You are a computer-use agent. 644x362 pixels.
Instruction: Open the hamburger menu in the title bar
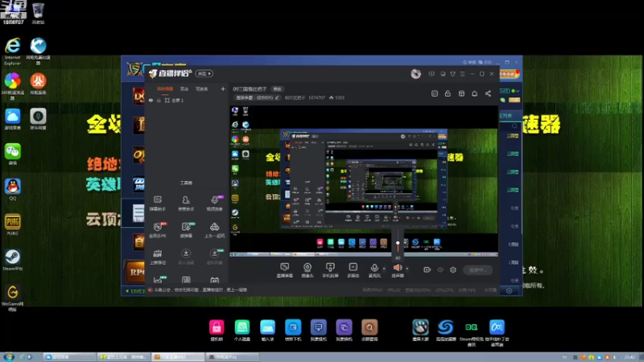[x=462, y=74]
